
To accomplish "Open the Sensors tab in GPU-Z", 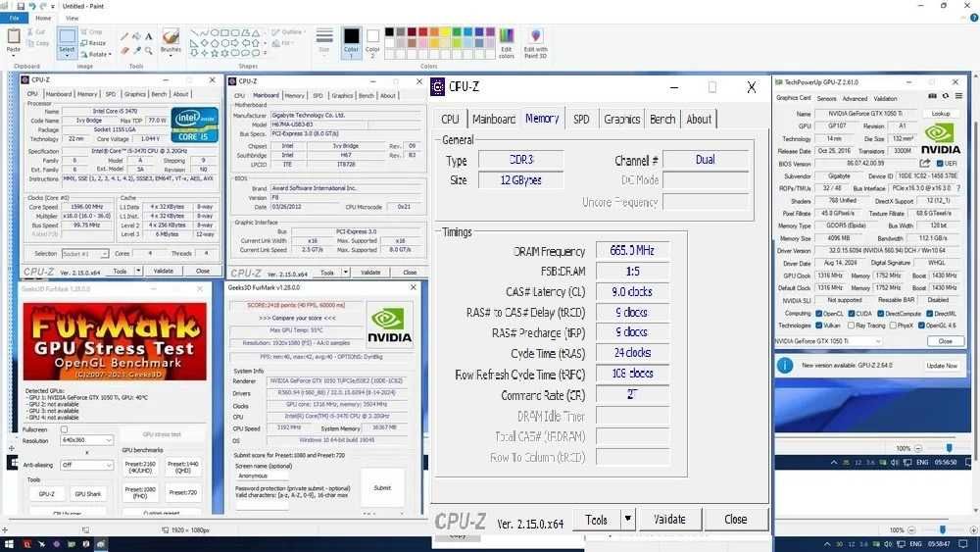I will 826,99.
